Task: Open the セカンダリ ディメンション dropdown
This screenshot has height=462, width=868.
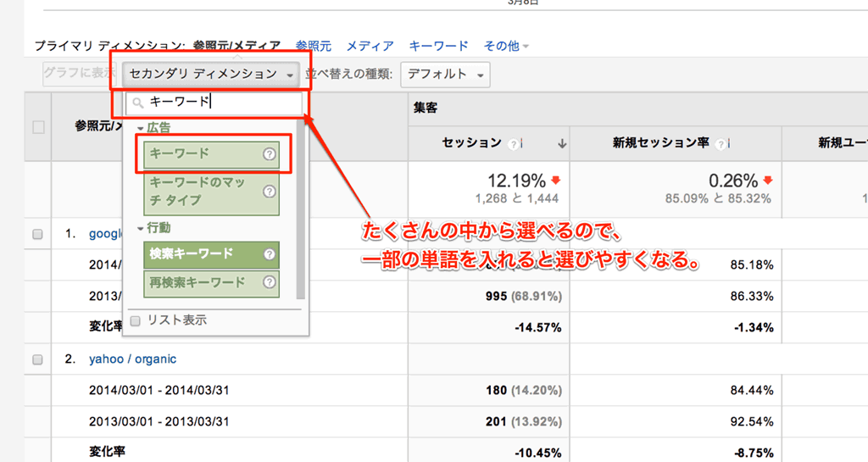Action: [210, 75]
